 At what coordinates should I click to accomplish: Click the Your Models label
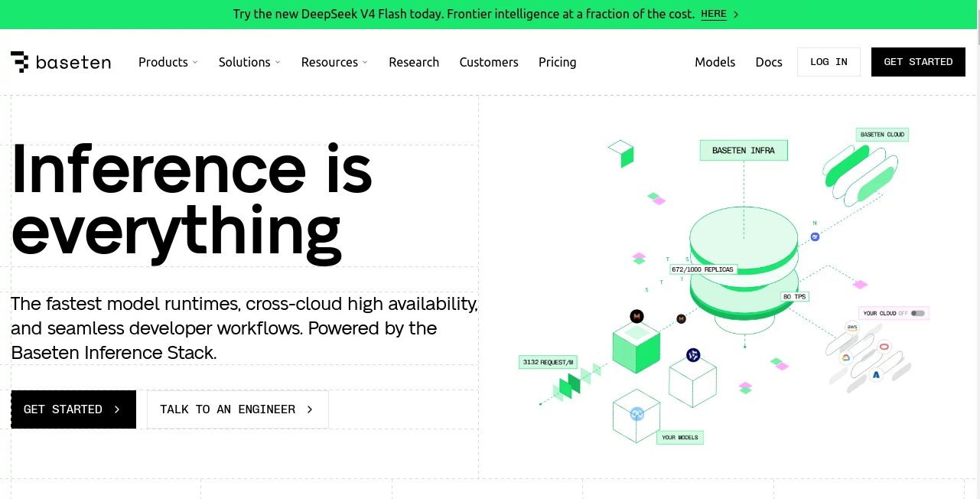[x=680, y=437]
